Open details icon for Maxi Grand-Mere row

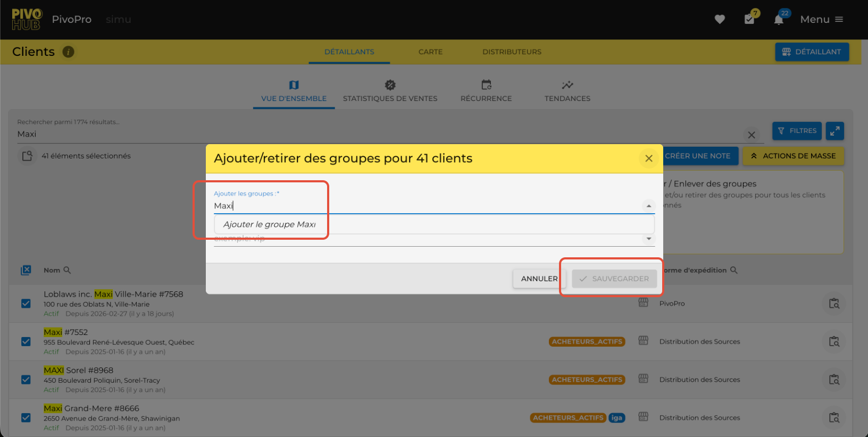(834, 418)
